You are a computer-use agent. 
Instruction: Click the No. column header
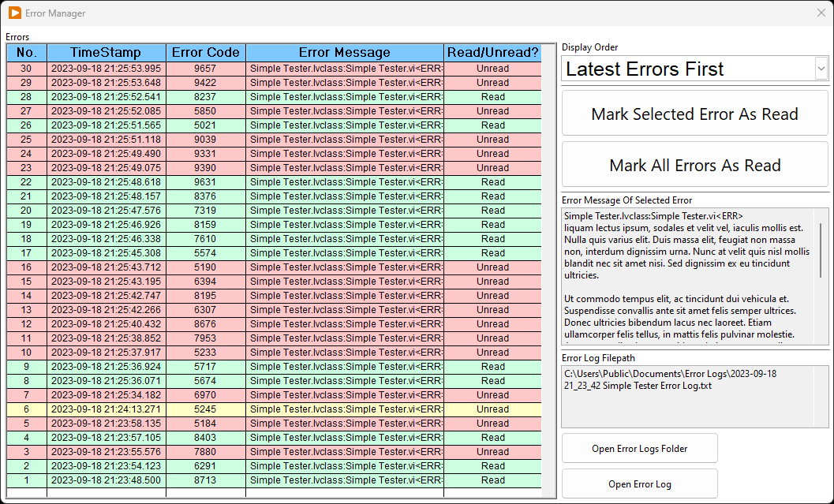click(x=27, y=53)
